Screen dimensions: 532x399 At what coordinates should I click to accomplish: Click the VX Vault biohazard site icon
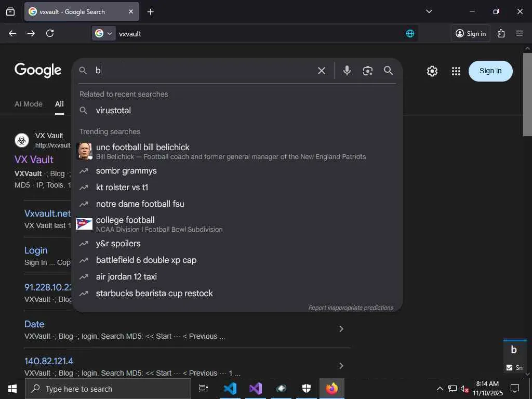(22, 140)
